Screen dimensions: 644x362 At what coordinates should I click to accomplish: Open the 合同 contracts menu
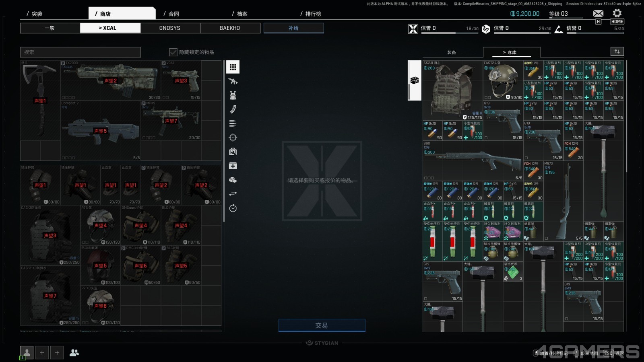point(173,14)
